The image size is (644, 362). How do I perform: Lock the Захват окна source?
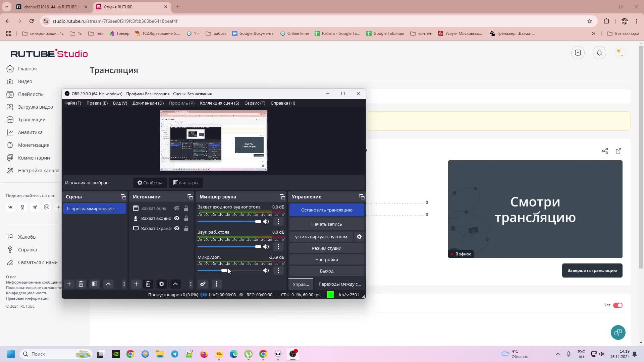pos(186,208)
